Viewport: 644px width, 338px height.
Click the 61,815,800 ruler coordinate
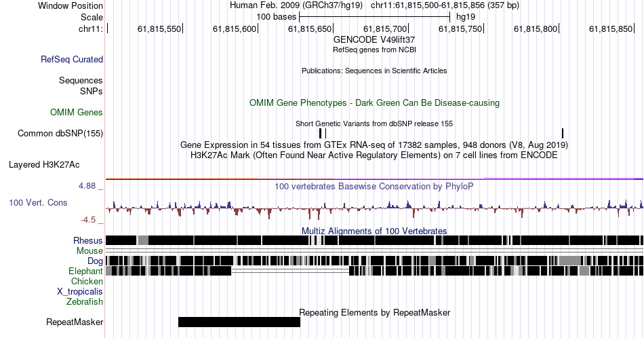(x=536, y=29)
